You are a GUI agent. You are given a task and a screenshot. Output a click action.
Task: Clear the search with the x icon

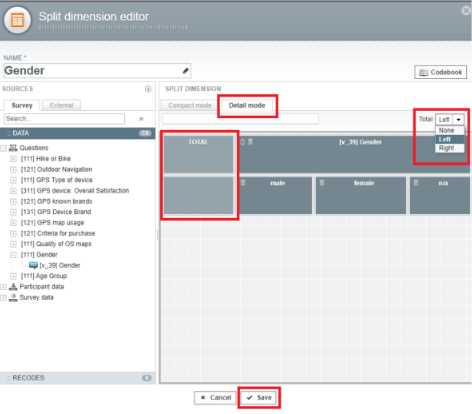tap(141, 119)
